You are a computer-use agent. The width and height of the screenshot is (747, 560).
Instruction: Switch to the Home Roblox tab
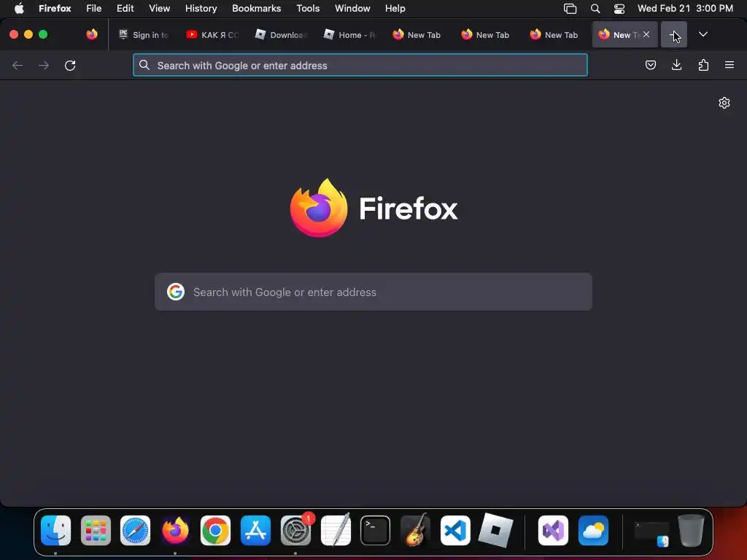point(349,34)
